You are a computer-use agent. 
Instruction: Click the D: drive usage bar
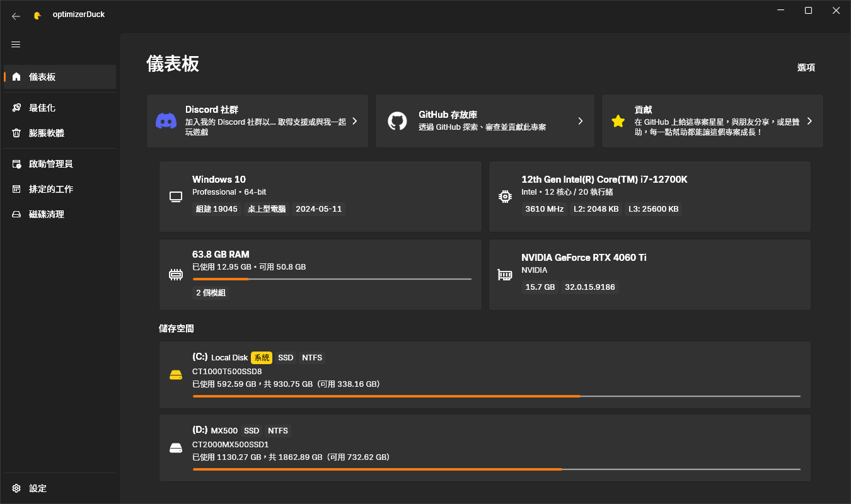click(x=497, y=469)
